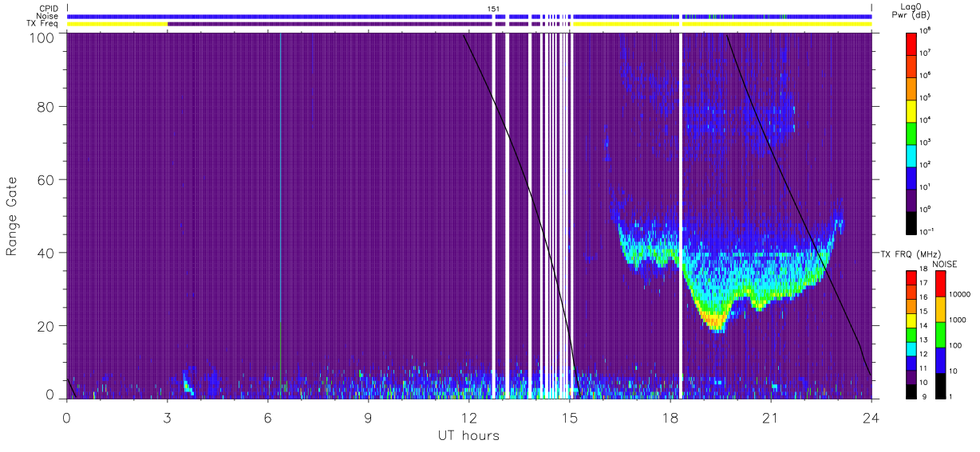
Task: Pick the cyan segment of TX FRQ colorbar
Action: pyautogui.click(x=911, y=348)
